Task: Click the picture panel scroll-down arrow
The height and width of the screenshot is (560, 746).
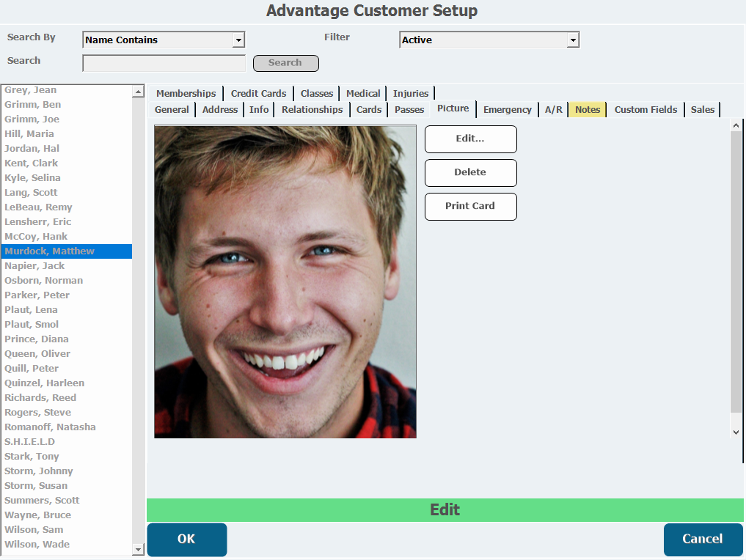Action: (736, 432)
